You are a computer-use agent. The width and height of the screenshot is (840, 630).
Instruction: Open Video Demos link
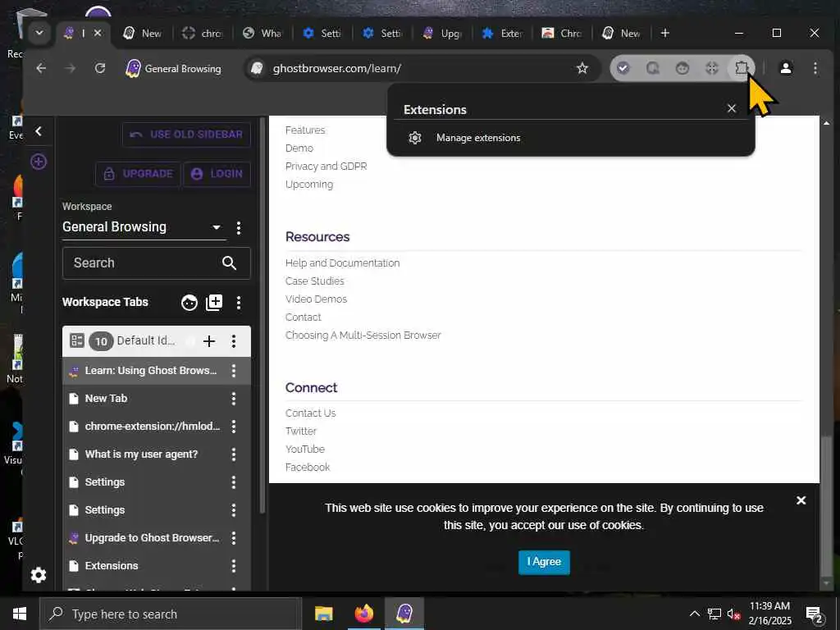click(316, 299)
